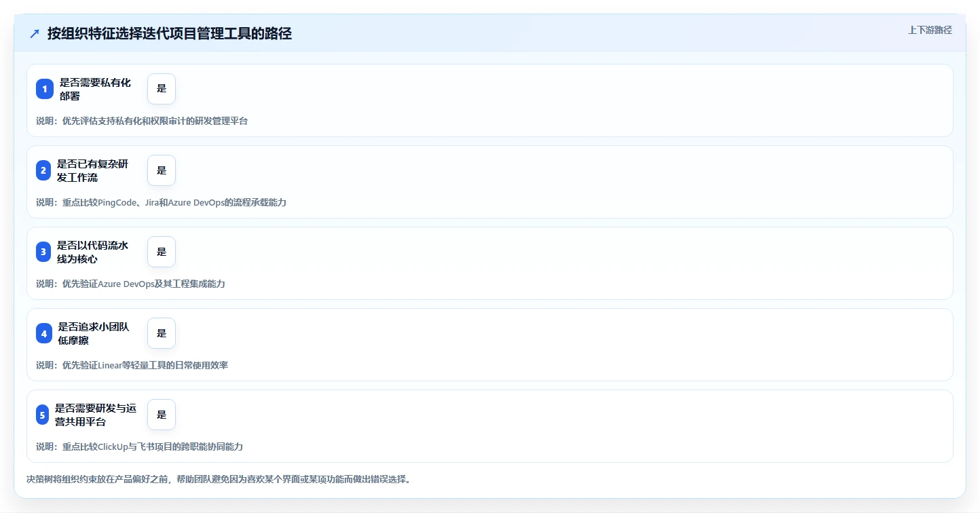Click question text 是否已有复杂研发工作流
The image size is (980, 513).
[92, 170]
